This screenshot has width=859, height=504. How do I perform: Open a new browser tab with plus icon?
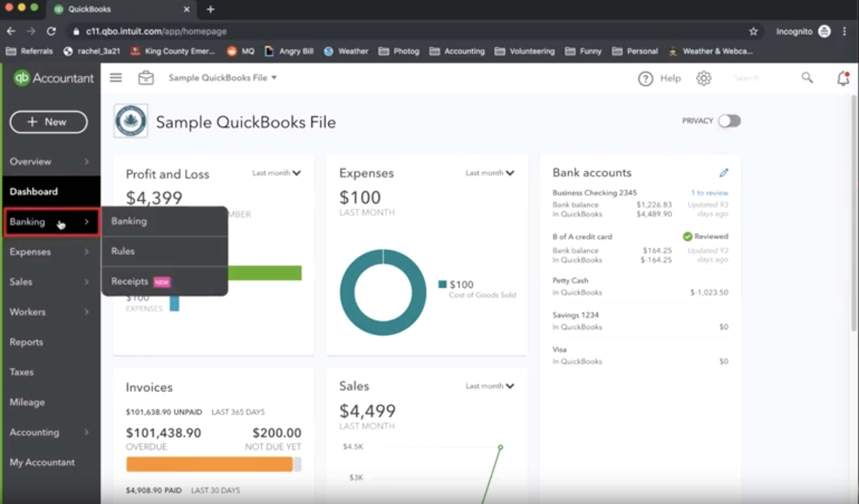210,9
